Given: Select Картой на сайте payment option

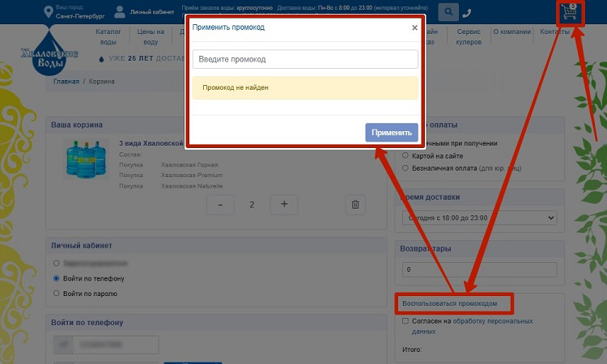Looking at the screenshot, I should point(405,155).
